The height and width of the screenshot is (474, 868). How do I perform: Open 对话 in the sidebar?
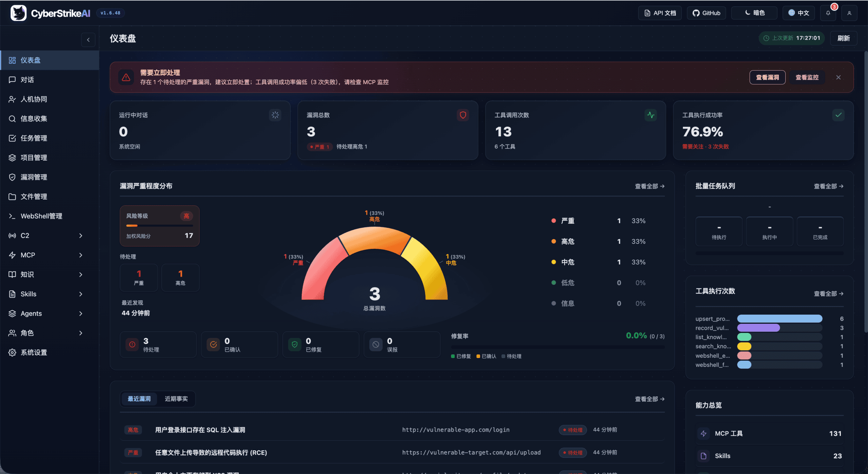tap(50, 80)
